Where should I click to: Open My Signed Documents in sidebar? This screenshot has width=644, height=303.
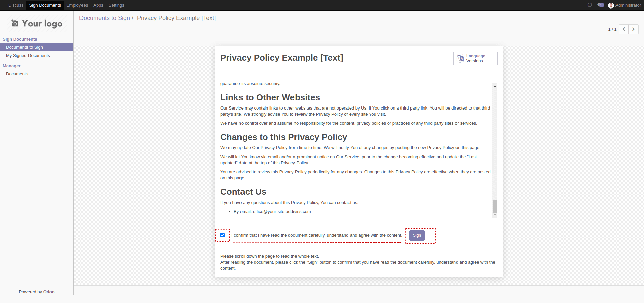click(x=28, y=56)
